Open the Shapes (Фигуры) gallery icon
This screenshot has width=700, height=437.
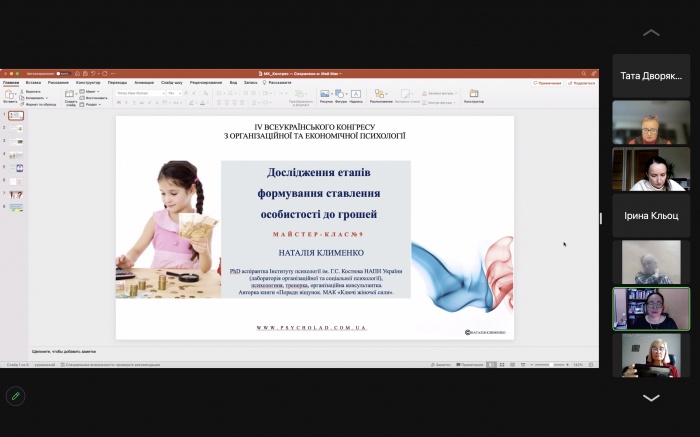(x=341, y=95)
